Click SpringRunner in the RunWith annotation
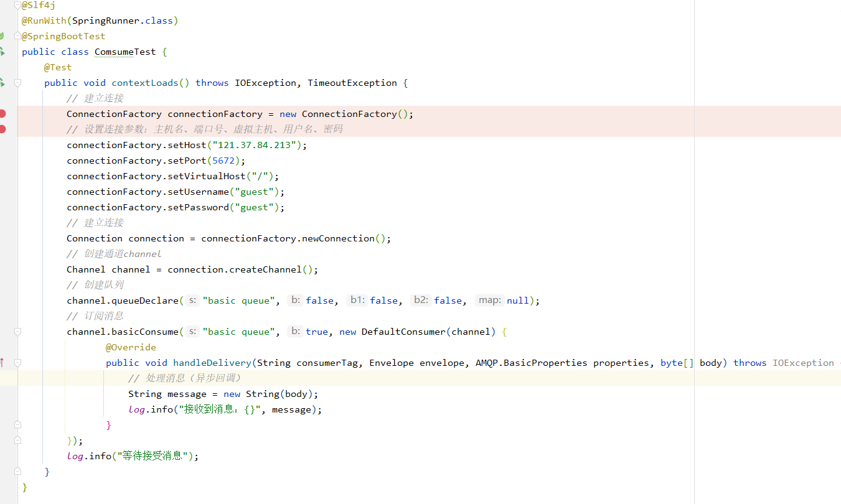Screen dimensions: 841x504 (x=105, y=21)
